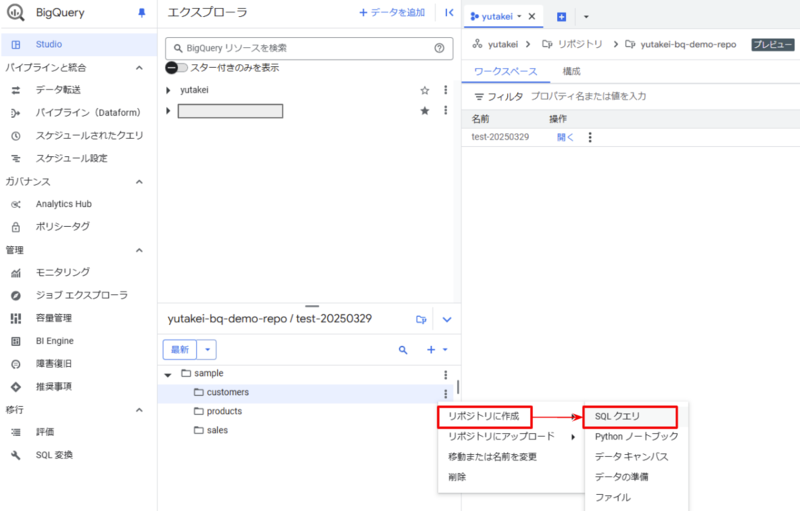Collapse the 管理 section
This screenshot has width=800, height=511.
pyautogui.click(x=139, y=250)
